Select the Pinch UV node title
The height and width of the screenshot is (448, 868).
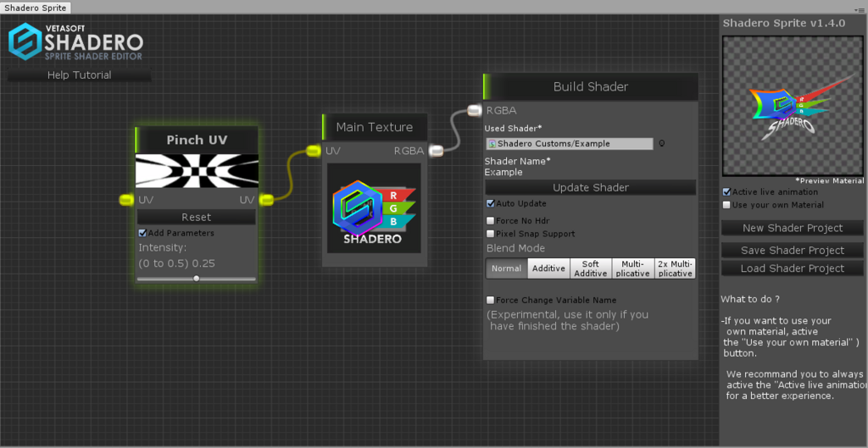[197, 140]
